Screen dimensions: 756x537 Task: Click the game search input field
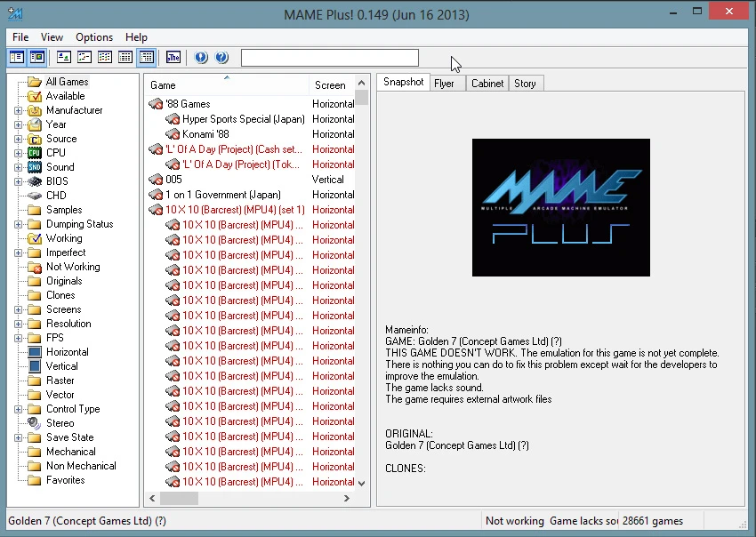(330, 58)
